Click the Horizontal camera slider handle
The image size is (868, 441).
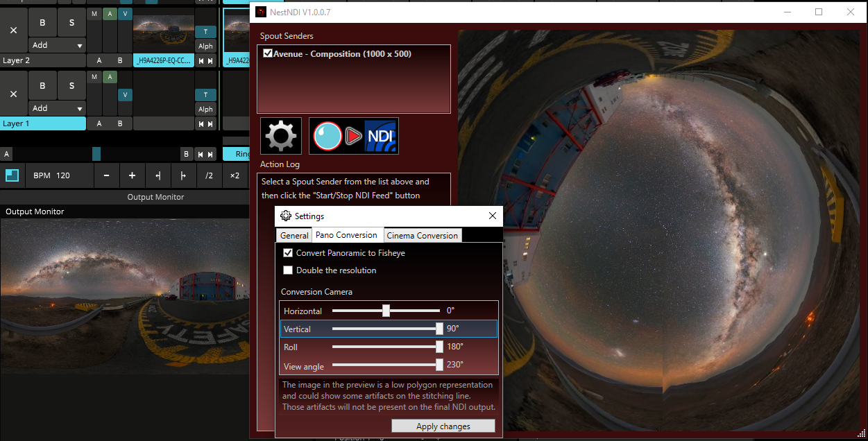386,311
